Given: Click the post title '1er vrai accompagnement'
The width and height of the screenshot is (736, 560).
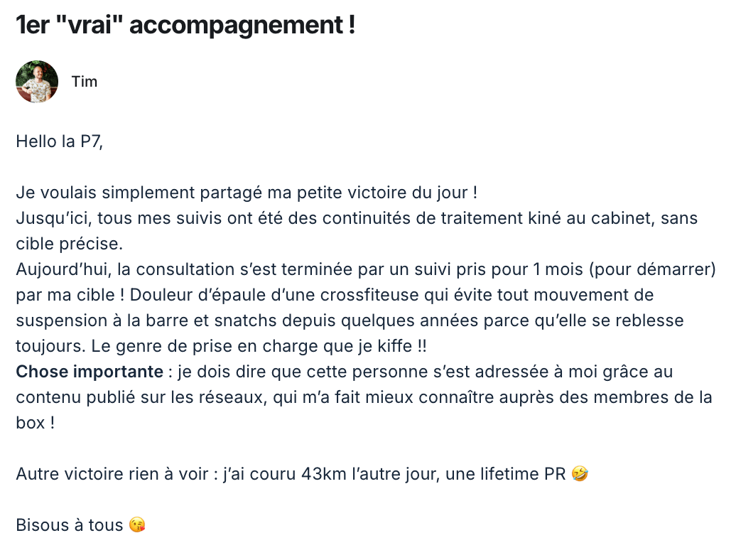Looking at the screenshot, I should 185,25.
